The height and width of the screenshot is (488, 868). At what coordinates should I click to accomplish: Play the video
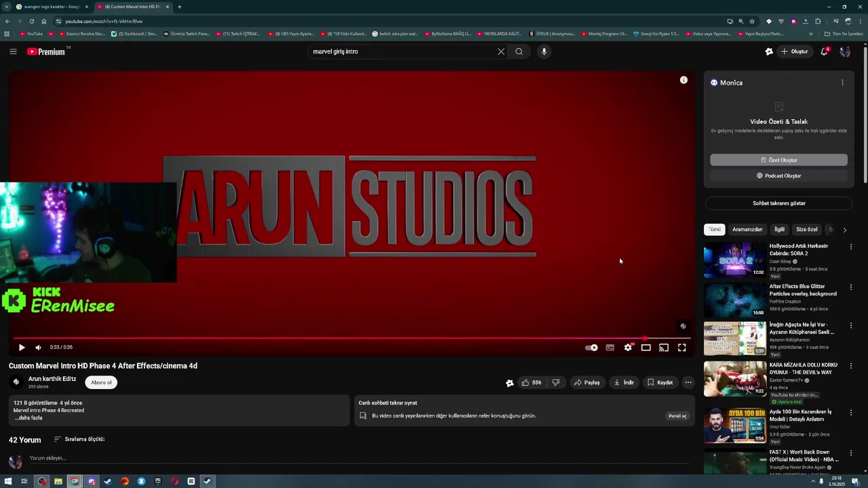tap(22, 347)
